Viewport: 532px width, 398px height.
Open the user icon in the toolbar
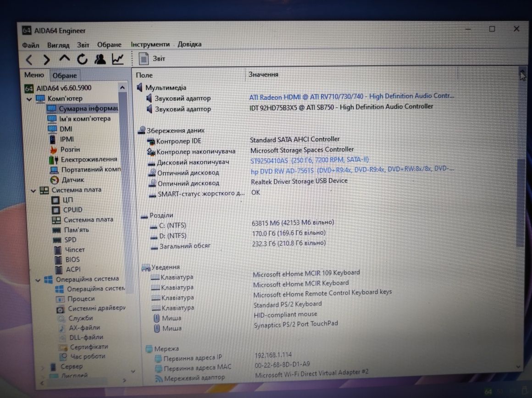pyautogui.click(x=100, y=59)
